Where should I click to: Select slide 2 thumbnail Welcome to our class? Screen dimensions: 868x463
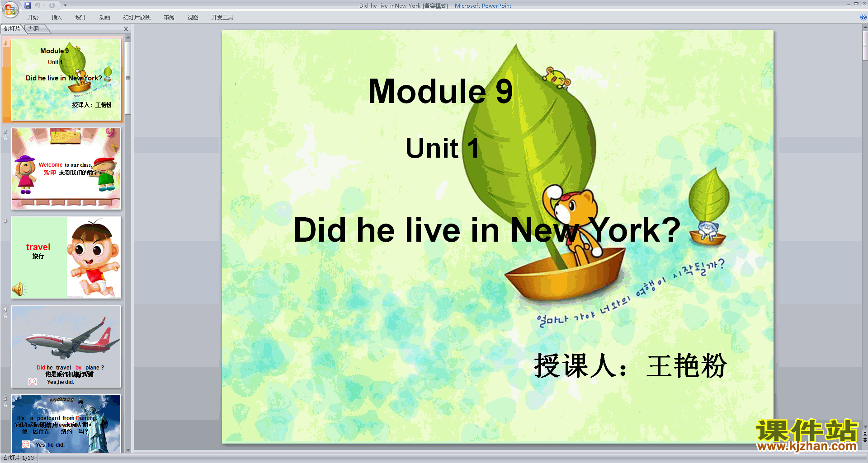(66, 168)
